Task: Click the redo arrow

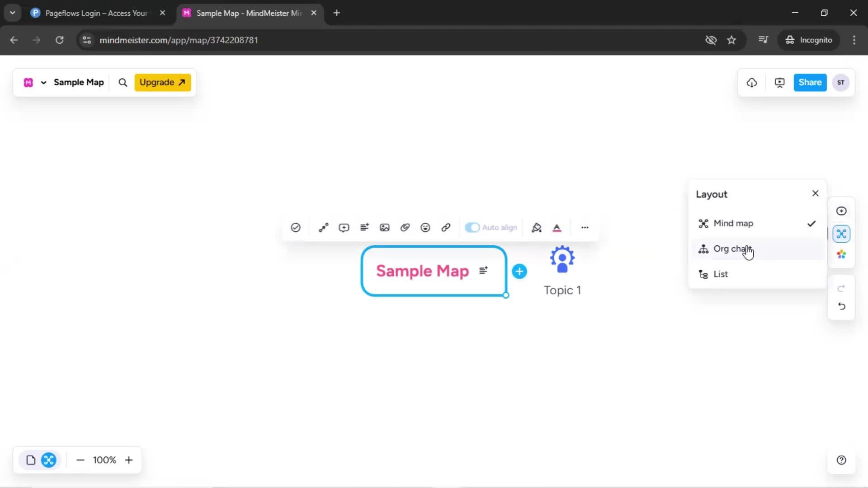Action: [841, 288]
